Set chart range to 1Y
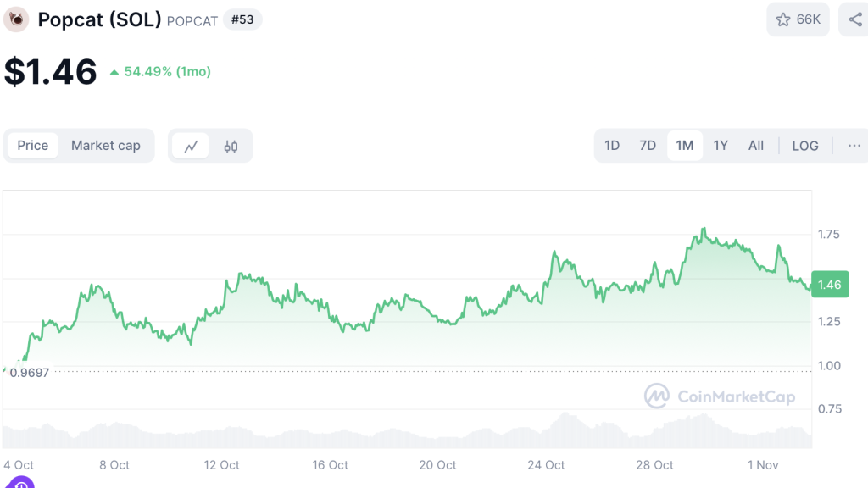Image resolution: width=868 pixels, height=488 pixels. click(721, 146)
